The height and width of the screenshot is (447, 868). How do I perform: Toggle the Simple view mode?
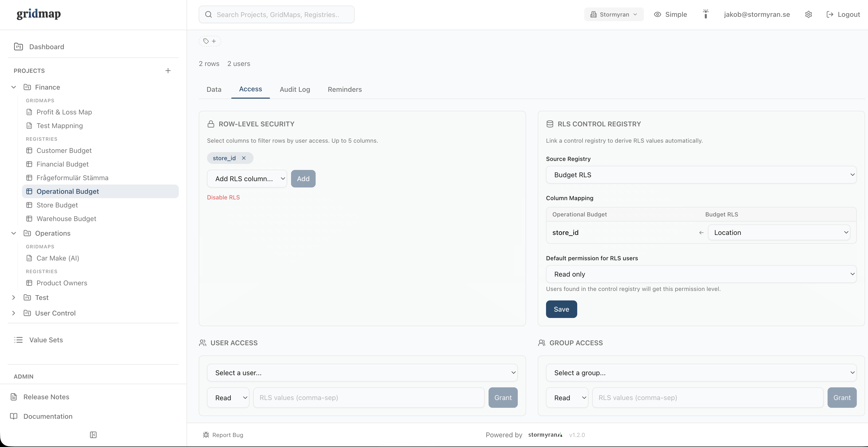coord(670,14)
